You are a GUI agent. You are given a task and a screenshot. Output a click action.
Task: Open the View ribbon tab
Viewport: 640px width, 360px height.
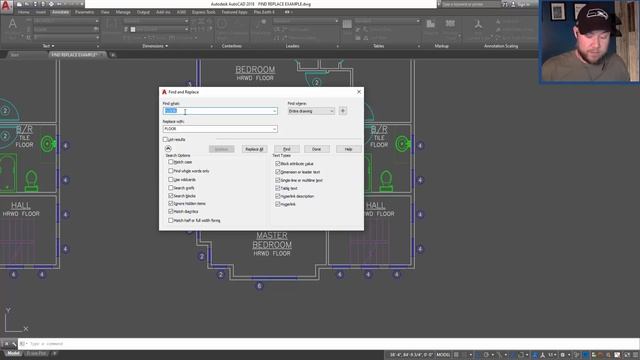pyautogui.click(x=105, y=12)
